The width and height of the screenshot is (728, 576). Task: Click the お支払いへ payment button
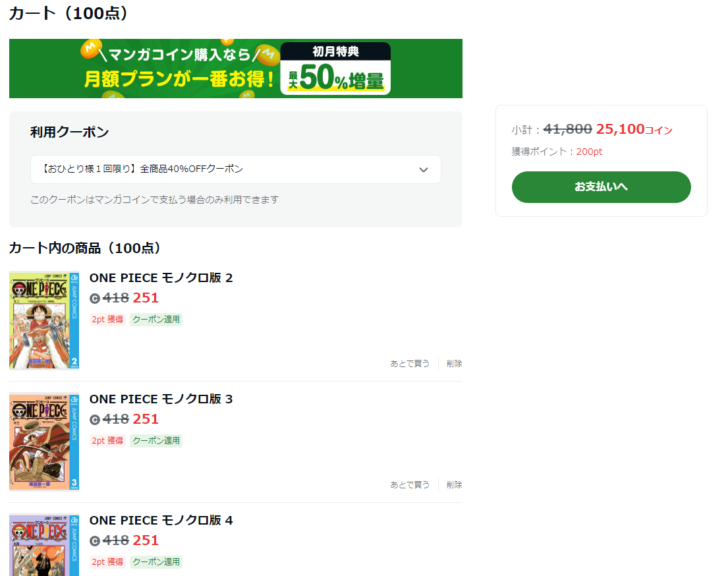tap(601, 187)
